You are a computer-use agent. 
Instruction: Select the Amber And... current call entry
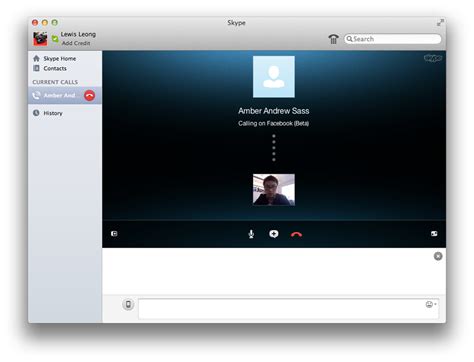(65, 95)
